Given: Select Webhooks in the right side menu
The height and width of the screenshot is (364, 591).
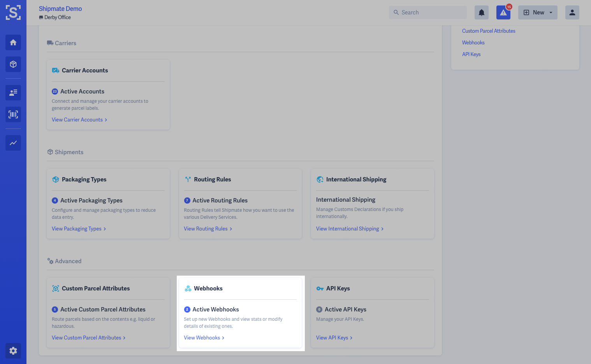Looking at the screenshot, I should tap(473, 43).
